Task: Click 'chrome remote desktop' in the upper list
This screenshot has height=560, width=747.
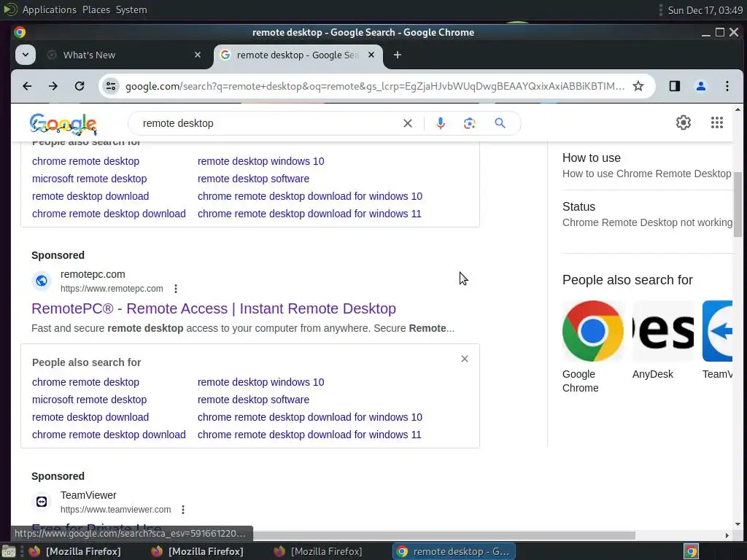Action: pos(85,161)
